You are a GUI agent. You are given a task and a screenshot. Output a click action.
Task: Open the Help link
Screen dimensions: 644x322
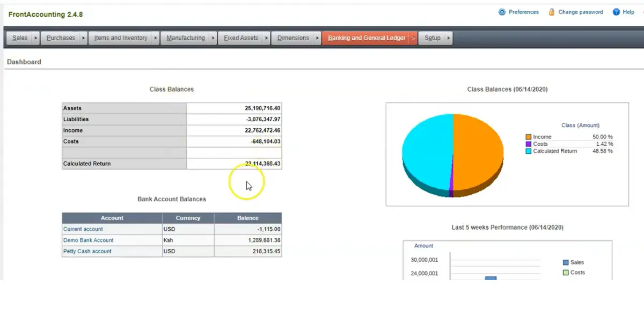(x=628, y=12)
